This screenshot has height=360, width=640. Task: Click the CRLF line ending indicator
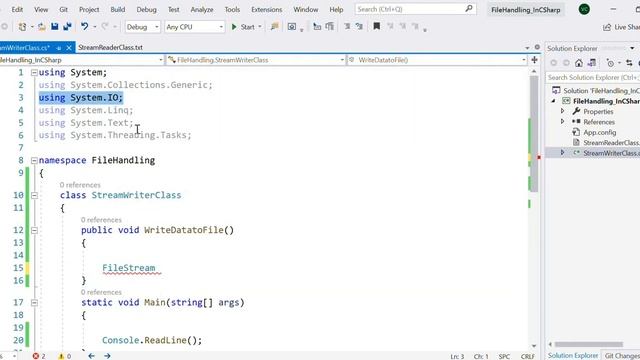tap(527, 356)
